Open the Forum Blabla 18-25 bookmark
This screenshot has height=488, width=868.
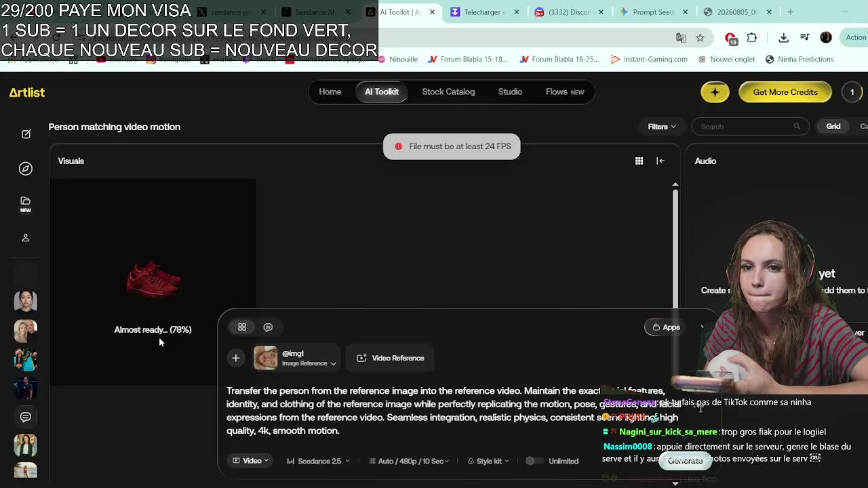tap(559, 60)
